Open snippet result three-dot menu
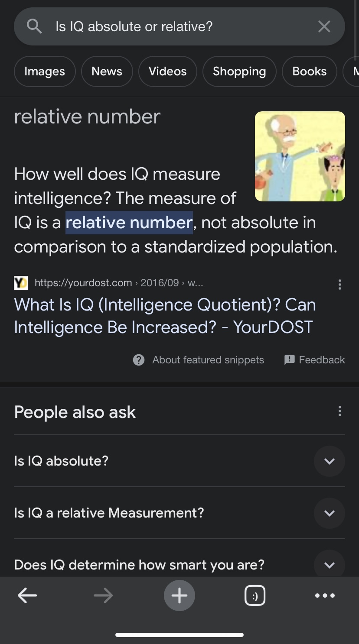This screenshot has width=359, height=644. click(x=339, y=285)
